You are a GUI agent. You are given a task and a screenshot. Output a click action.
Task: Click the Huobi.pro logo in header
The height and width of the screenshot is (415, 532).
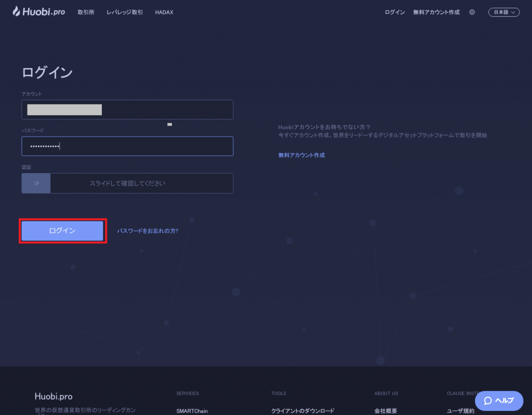click(38, 11)
